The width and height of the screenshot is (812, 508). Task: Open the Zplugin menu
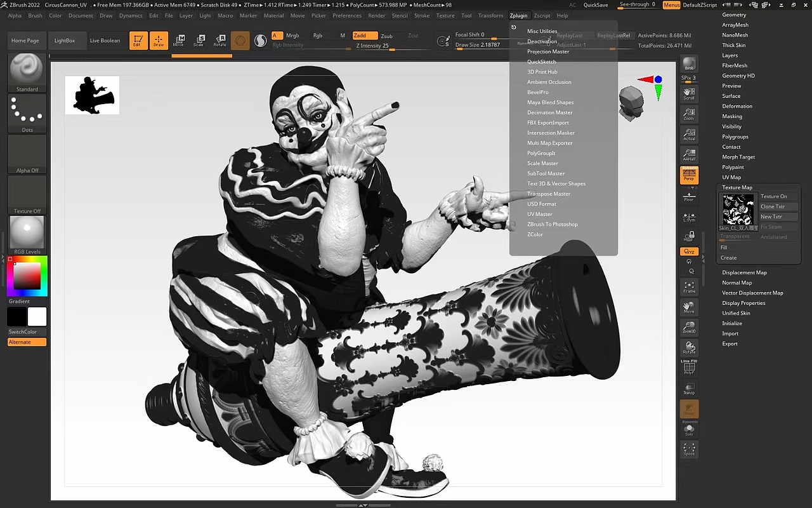tap(518, 15)
